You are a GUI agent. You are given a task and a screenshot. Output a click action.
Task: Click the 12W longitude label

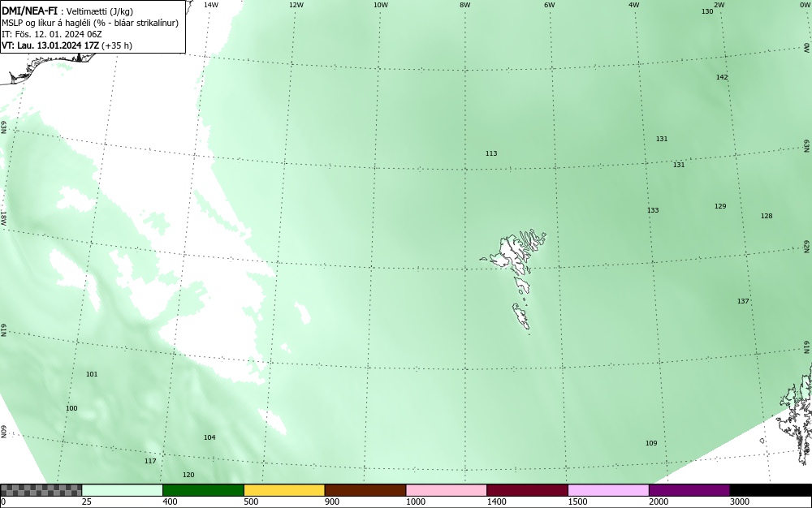296,5
